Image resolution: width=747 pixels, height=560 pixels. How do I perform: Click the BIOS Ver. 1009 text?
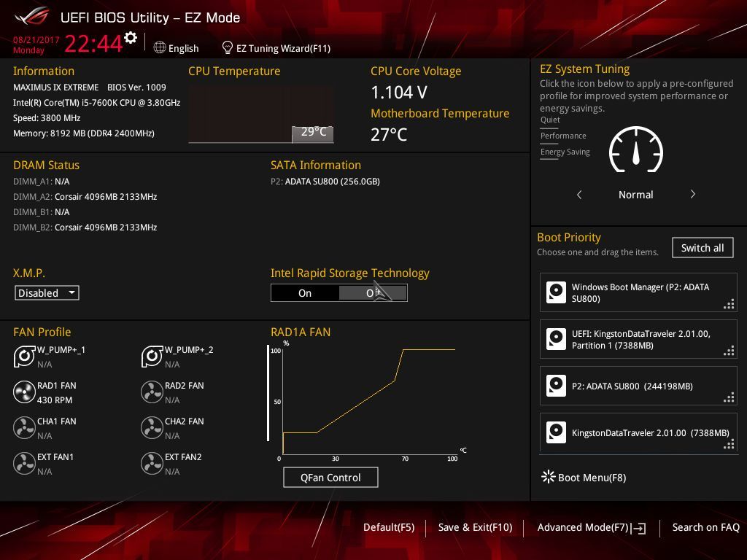click(x=136, y=87)
